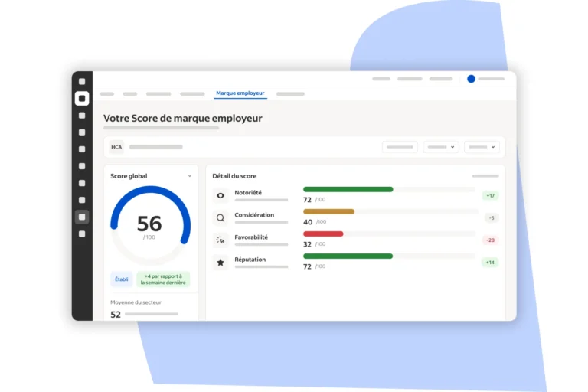Viewport: 588px width, 392px height.
Task: Click the Considération score value 40
Action: pyautogui.click(x=308, y=222)
